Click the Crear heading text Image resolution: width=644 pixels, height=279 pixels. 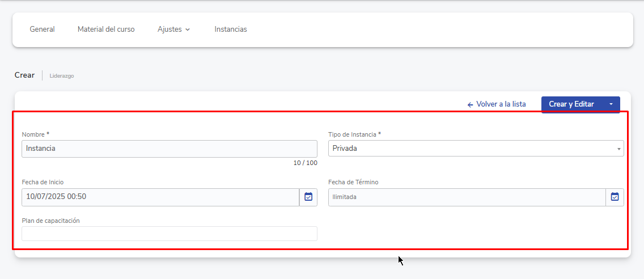(24, 75)
